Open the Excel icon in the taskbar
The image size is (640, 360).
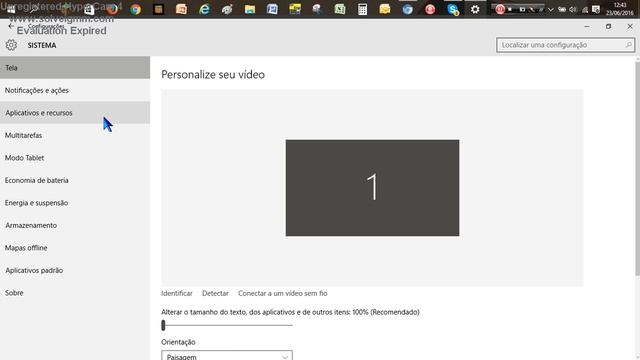340,9
